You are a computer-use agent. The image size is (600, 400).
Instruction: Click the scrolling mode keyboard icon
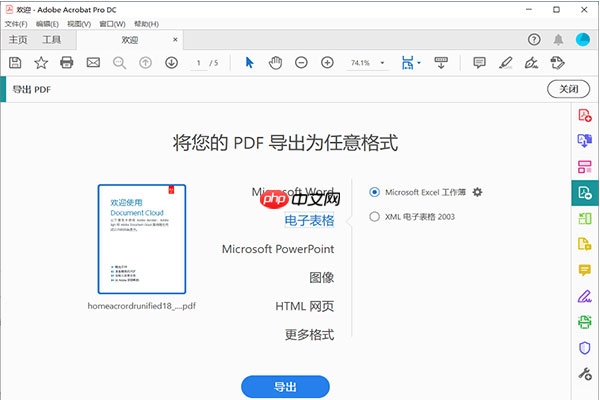click(x=441, y=62)
